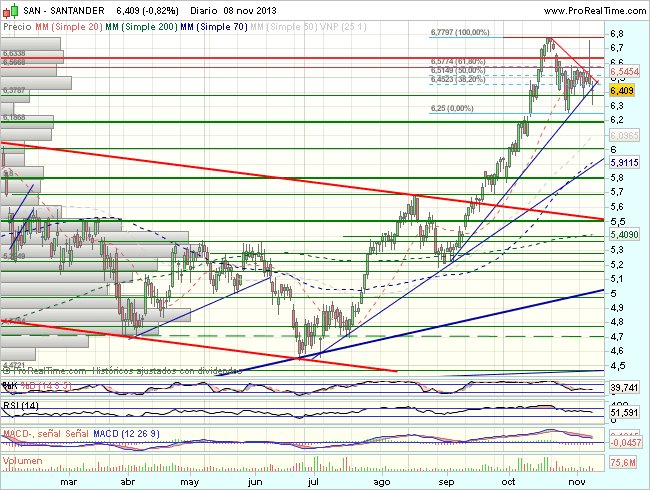
Task: Select the Precio legend label
Action: tap(17, 27)
